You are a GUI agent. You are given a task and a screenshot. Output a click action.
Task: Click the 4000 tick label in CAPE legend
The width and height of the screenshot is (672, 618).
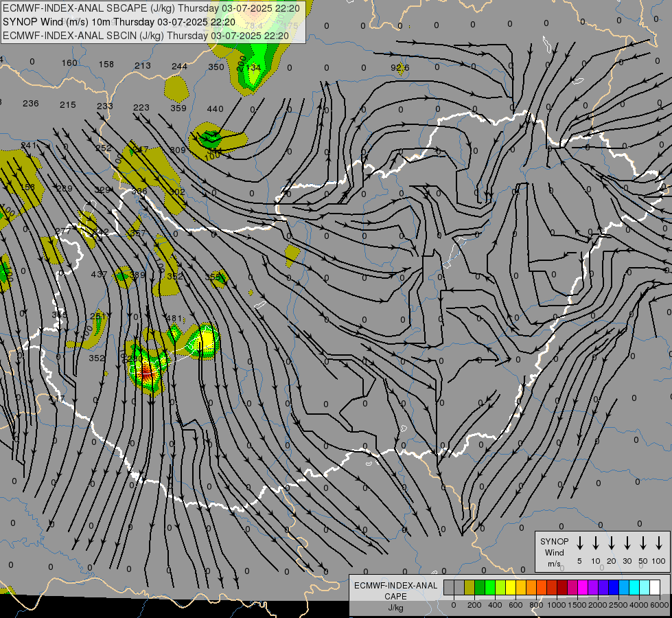(639, 605)
